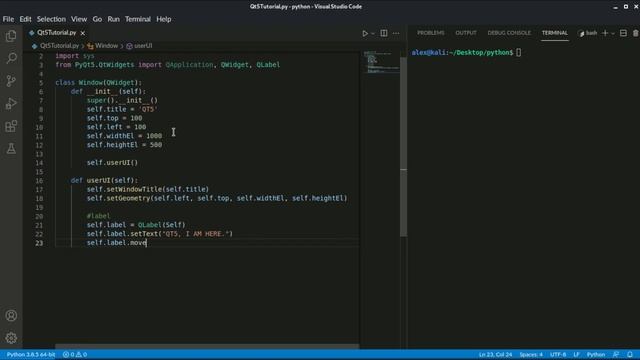
Task: Switch to the OUTPUT panel tab
Action: [x=466, y=33]
